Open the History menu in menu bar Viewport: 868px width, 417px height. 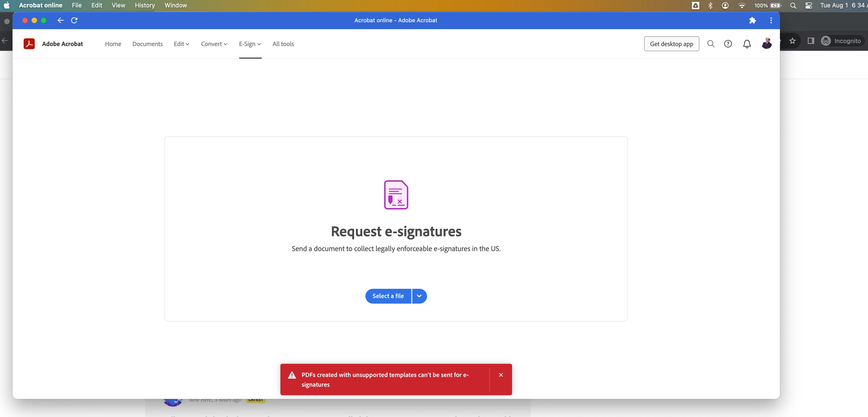(x=145, y=5)
